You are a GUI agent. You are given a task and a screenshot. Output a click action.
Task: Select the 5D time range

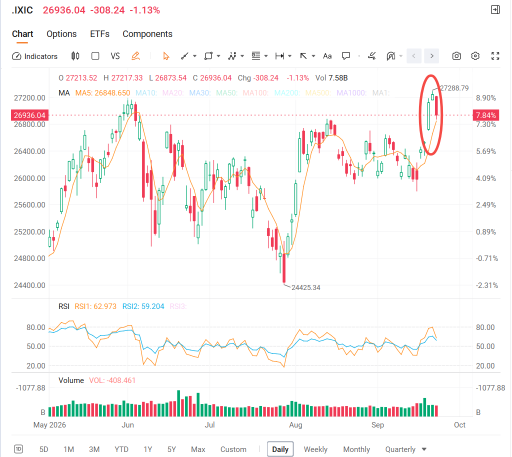click(44, 449)
